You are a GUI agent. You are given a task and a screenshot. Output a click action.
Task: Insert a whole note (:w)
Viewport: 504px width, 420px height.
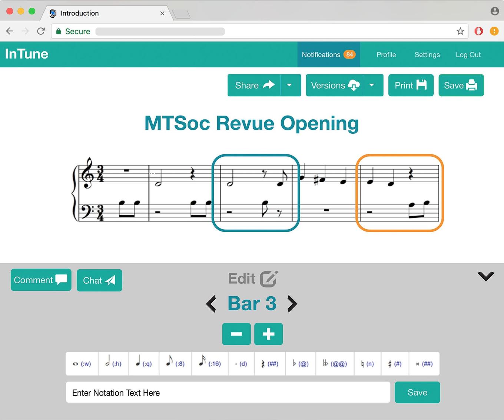[x=82, y=364]
